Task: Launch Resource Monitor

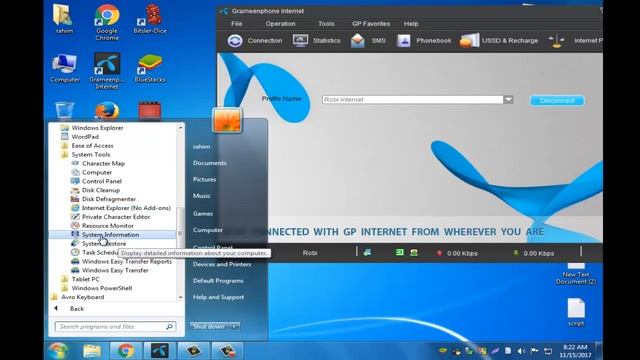Action: pos(108,226)
